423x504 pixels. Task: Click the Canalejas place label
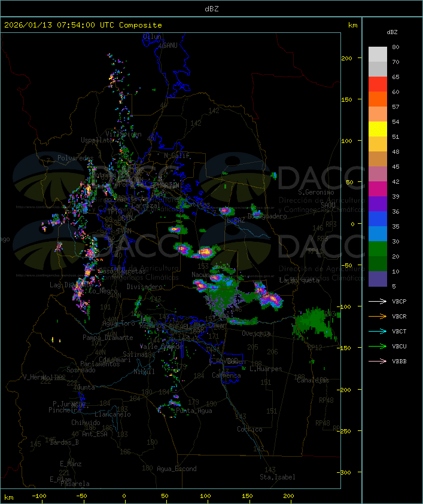pos(313,380)
